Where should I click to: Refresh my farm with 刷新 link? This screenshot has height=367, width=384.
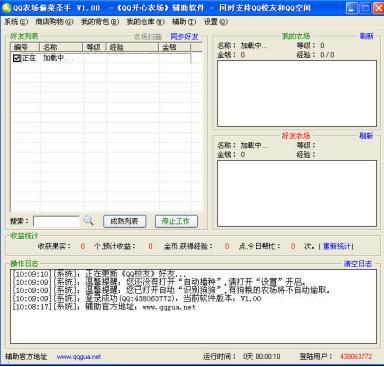click(367, 36)
